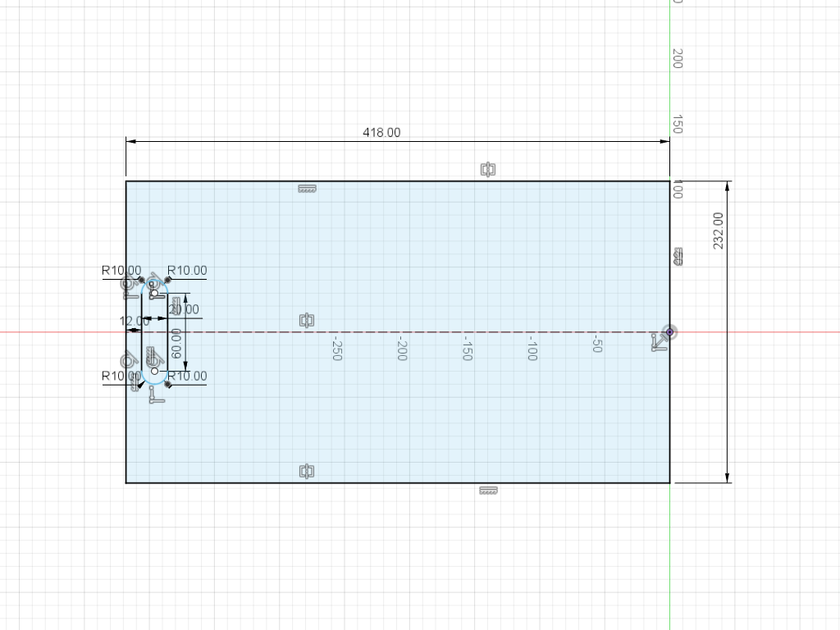
Task: Click the constraint icon just below the bottom edge
Action: pos(488,491)
